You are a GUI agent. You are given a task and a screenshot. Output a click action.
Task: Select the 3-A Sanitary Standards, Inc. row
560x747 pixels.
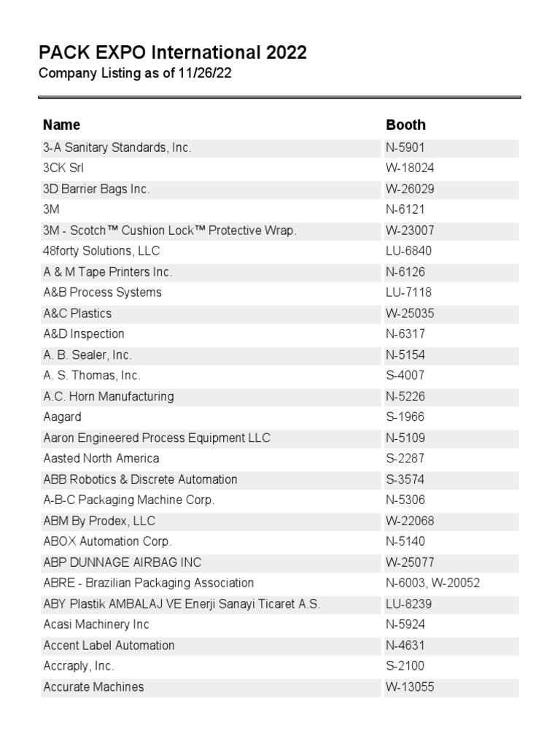[x=117, y=147]
